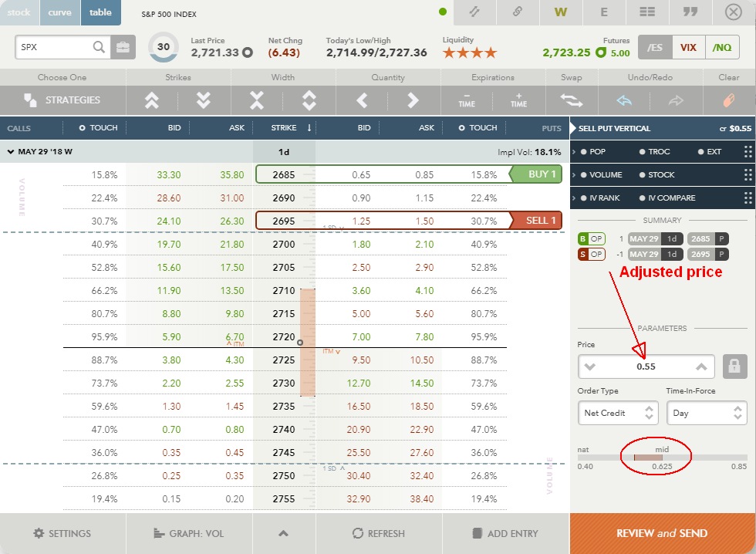This screenshot has height=554, width=756.
Task: Redo action with grey forward arrow
Action: pyautogui.click(x=676, y=100)
